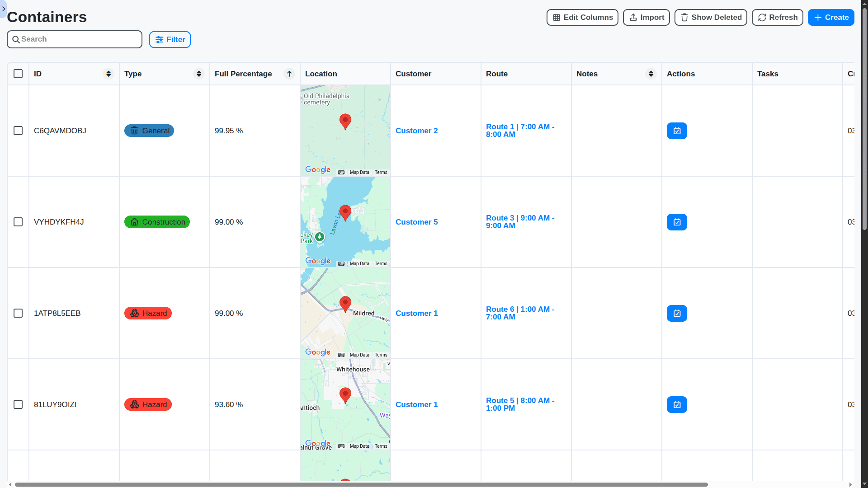Viewport: 868px width, 488px height.
Task: Open the Filter options
Action: 170,39
